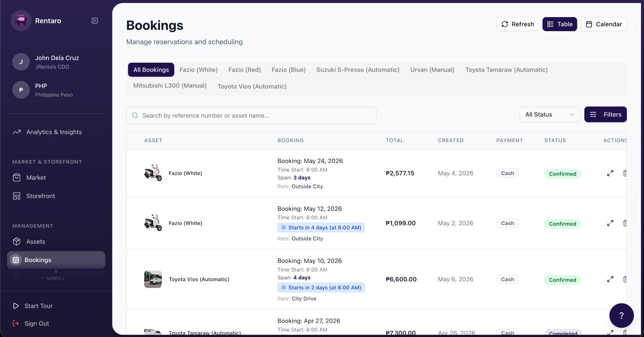This screenshot has width=644, height=337.
Task: Delete the Toyota Vios booking
Action: coord(625,279)
